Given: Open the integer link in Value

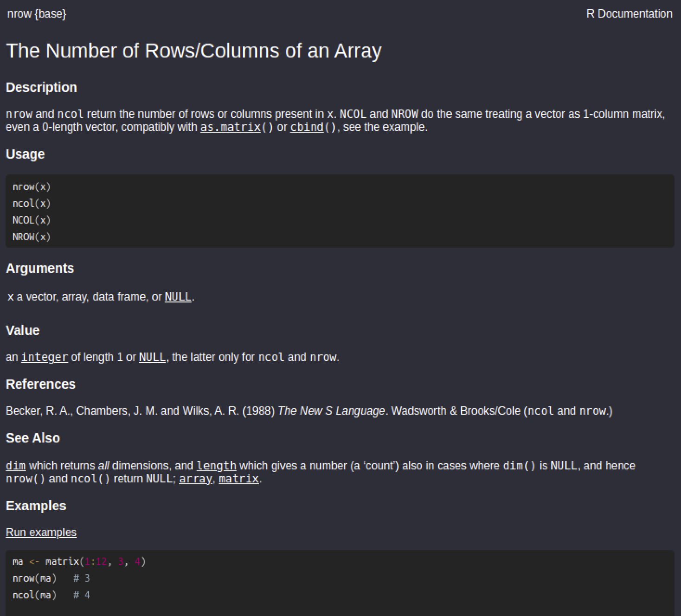Looking at the screenshot, I should tap(44, 357).
